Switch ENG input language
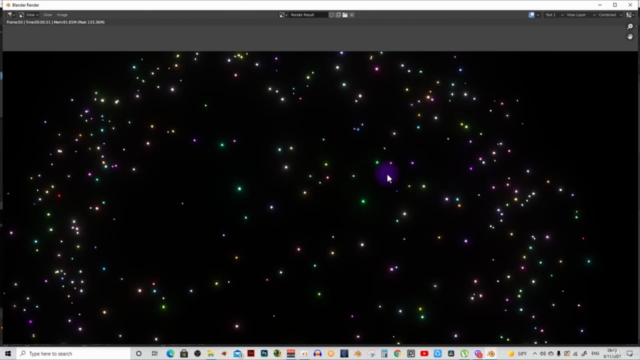640x360 pixels. coord(596,353)
